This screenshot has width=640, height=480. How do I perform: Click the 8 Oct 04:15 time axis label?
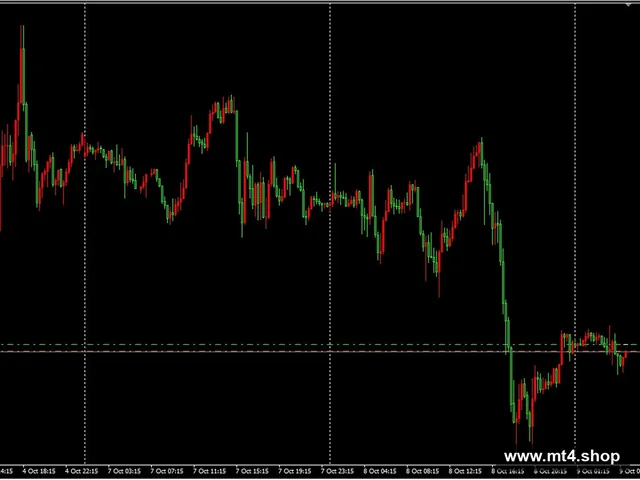point(380,471)
